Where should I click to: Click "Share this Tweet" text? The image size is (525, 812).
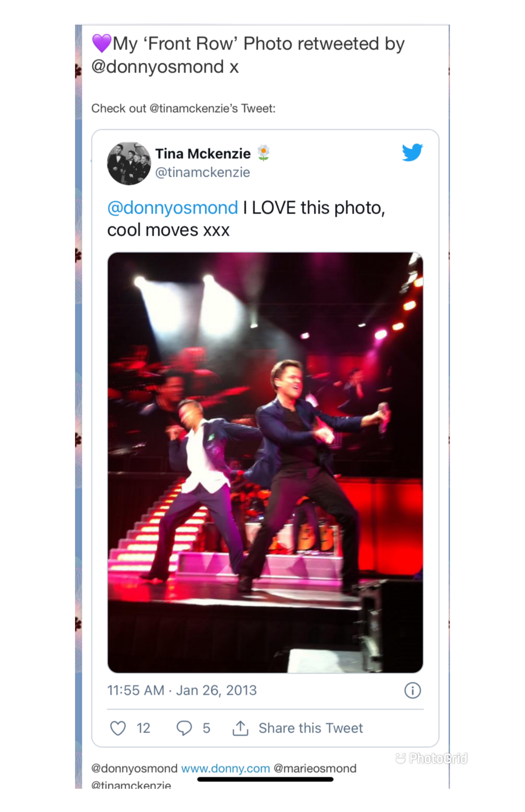click(311, 728)
